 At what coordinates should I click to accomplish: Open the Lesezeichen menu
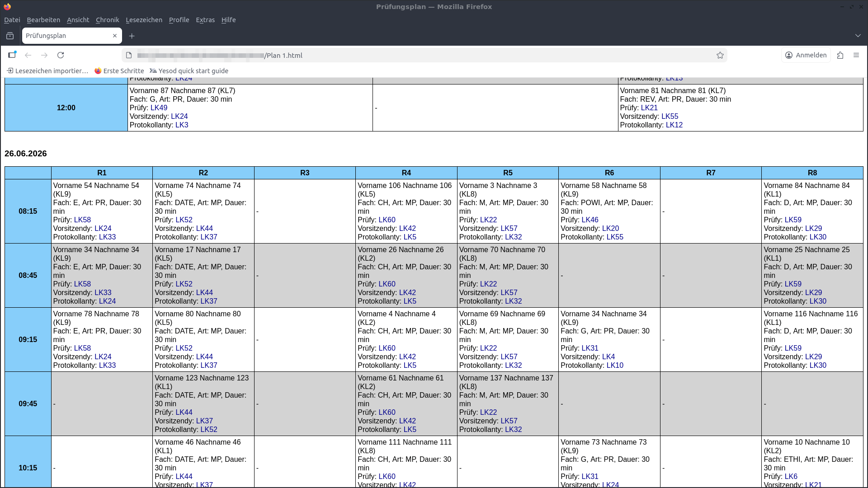144,20
